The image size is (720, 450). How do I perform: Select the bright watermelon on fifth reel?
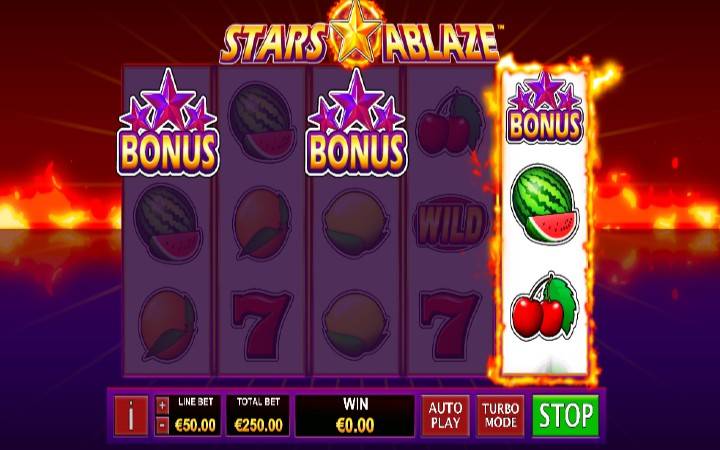pos(545,203)
